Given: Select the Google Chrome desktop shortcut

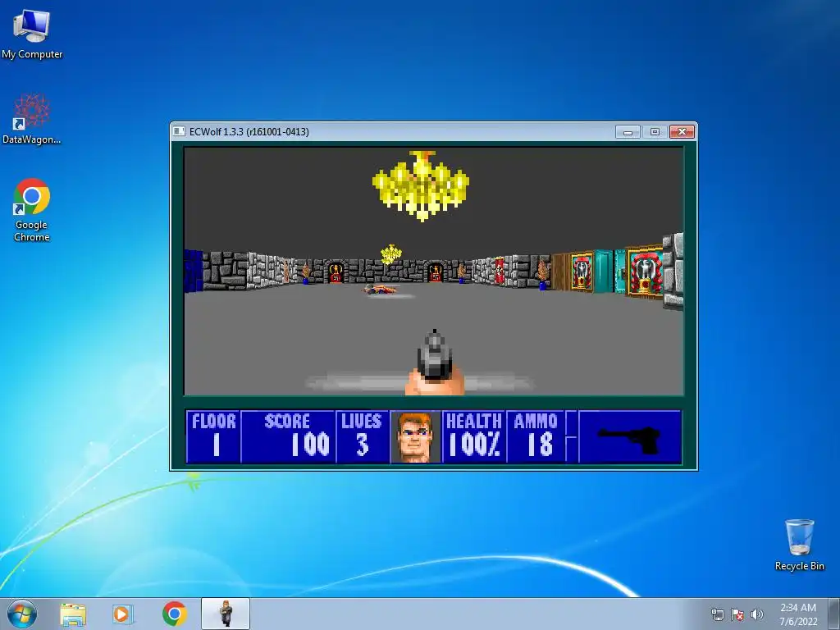Looking at the screenshot, I should coord(32,209).
